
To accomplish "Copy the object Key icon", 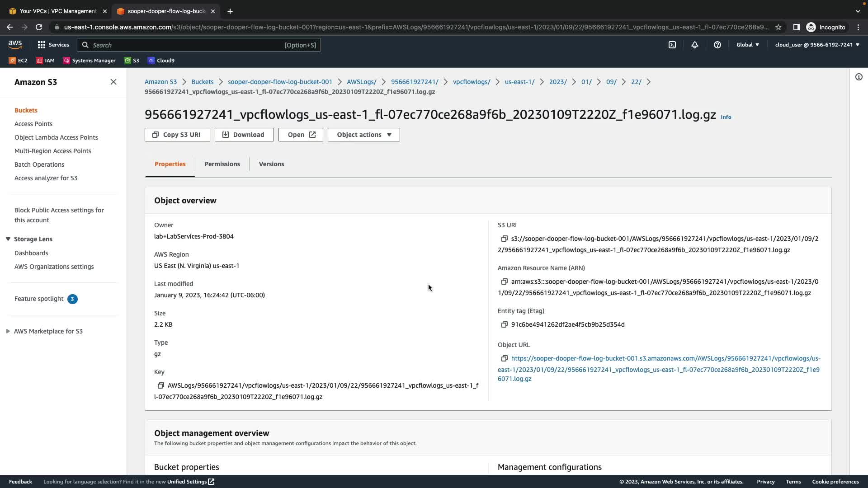I will click(160, 385).
